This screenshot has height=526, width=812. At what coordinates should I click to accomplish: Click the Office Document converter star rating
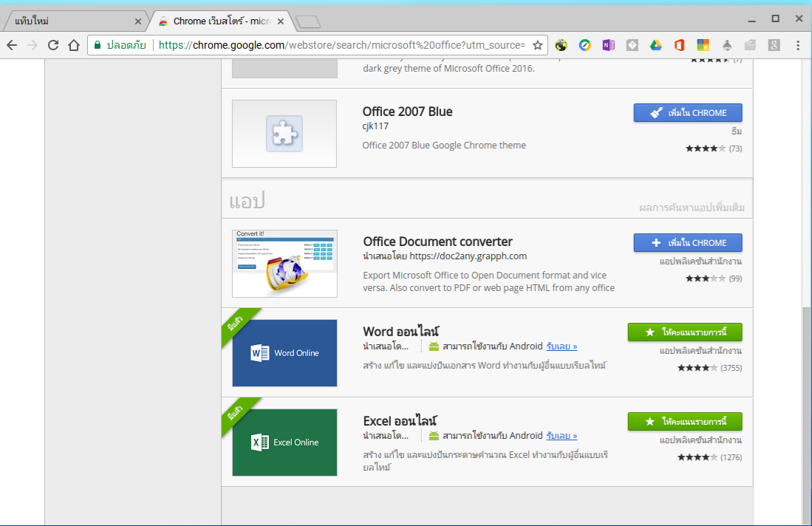(x=706, y=279)
